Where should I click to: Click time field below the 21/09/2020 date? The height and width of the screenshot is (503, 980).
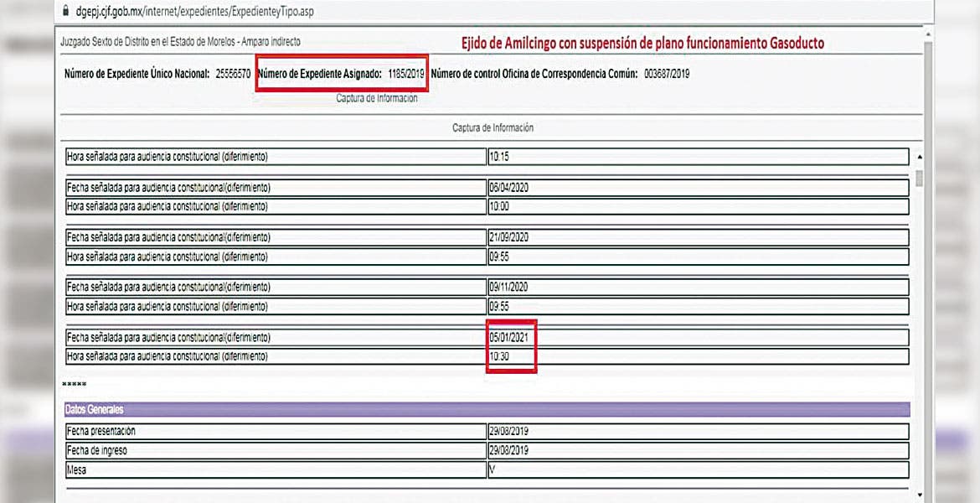(698, 257)
